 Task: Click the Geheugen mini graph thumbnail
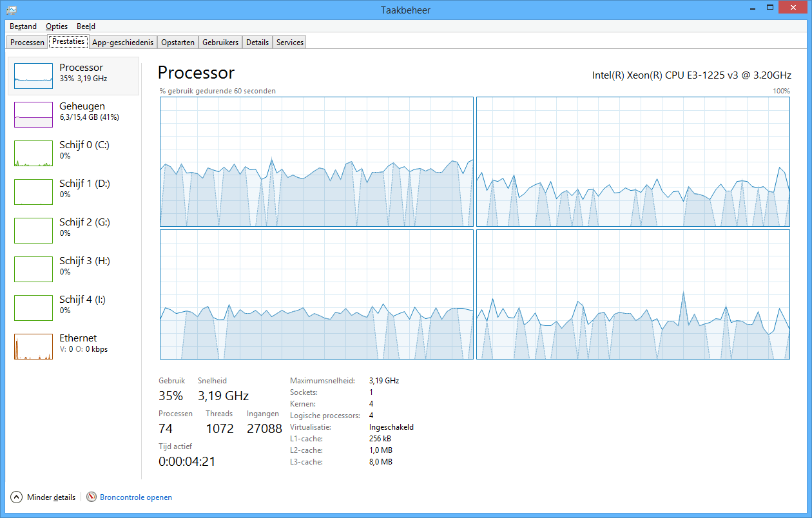(34, 115)
